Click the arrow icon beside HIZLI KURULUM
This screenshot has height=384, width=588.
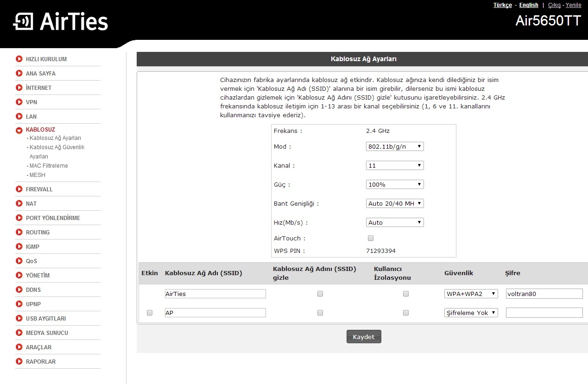coord(19,59)
